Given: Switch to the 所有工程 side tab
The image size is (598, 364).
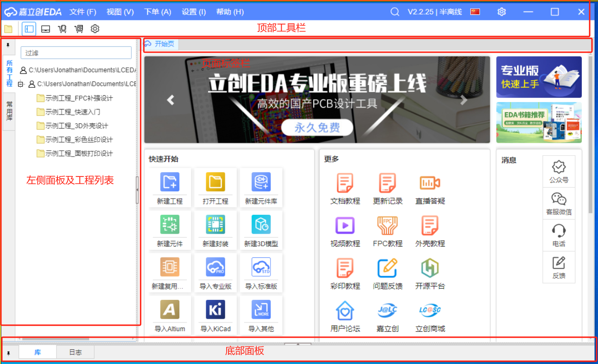Looking at the screenshot, I should point(9,73).
